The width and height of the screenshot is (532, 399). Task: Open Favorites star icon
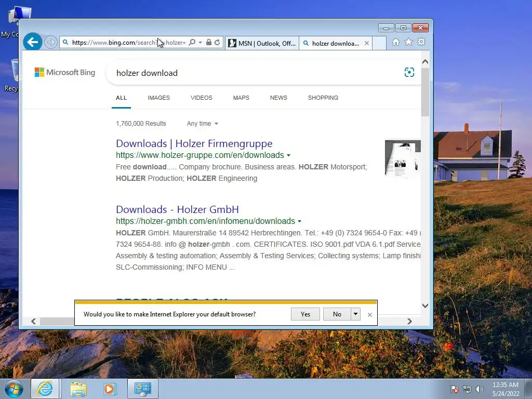(408, 42)
